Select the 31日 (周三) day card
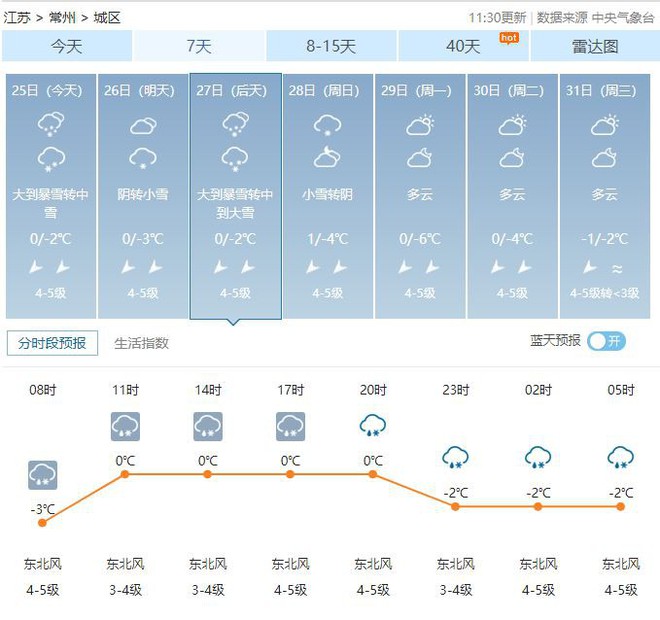 (605, 196)
